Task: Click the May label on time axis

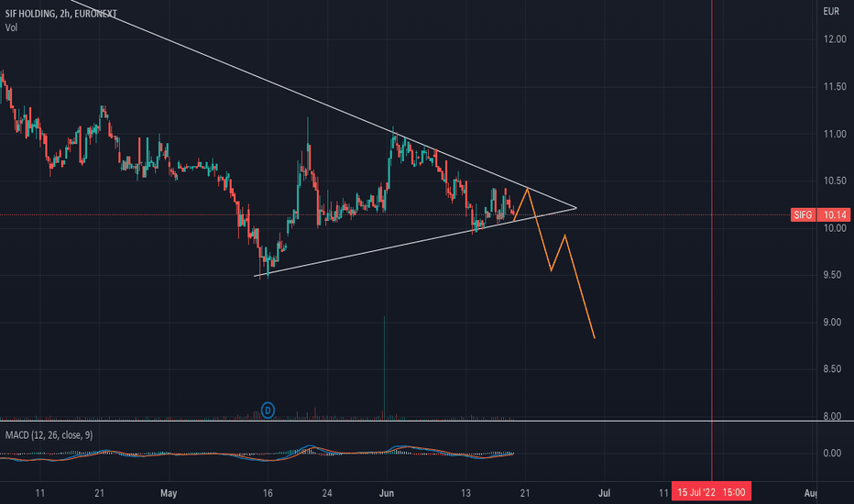Action: (x=169, y=493)
